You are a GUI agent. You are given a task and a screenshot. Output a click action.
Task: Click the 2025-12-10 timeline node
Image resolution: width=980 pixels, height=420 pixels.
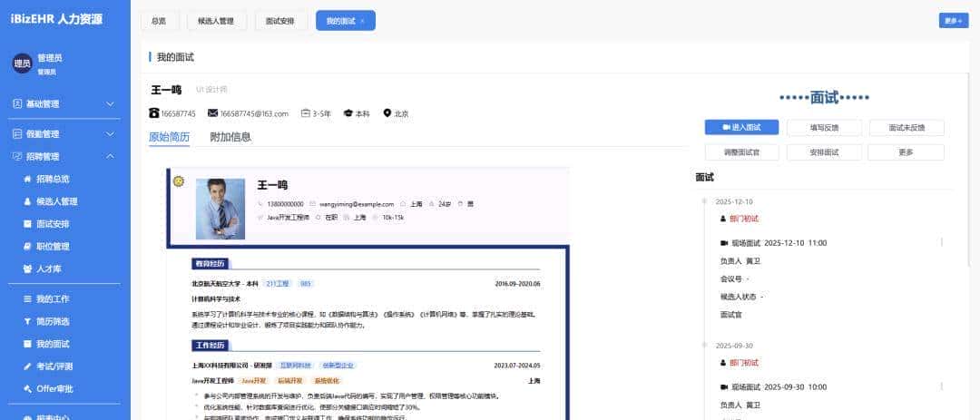(x=704, y=201)
